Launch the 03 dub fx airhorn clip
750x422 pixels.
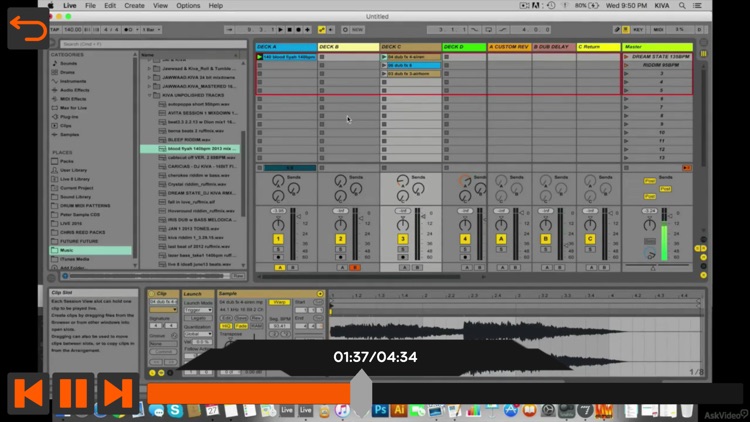coord(384,74)
